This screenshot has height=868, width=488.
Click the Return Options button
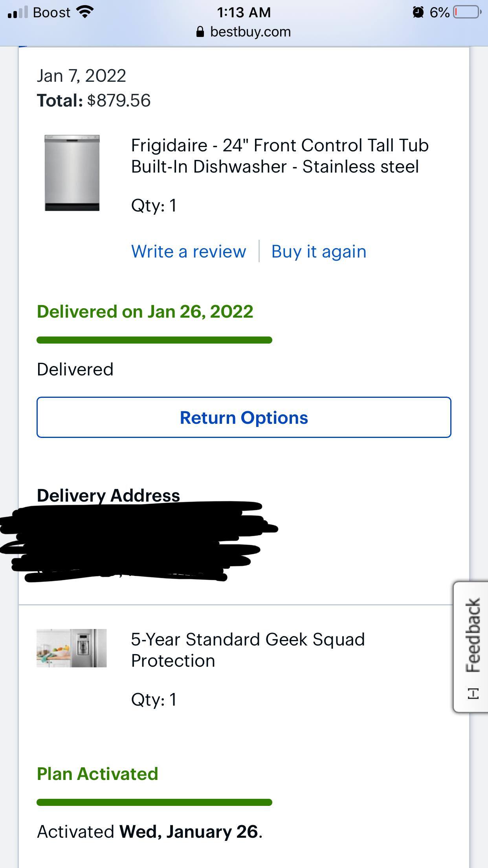tap(244, 417)
